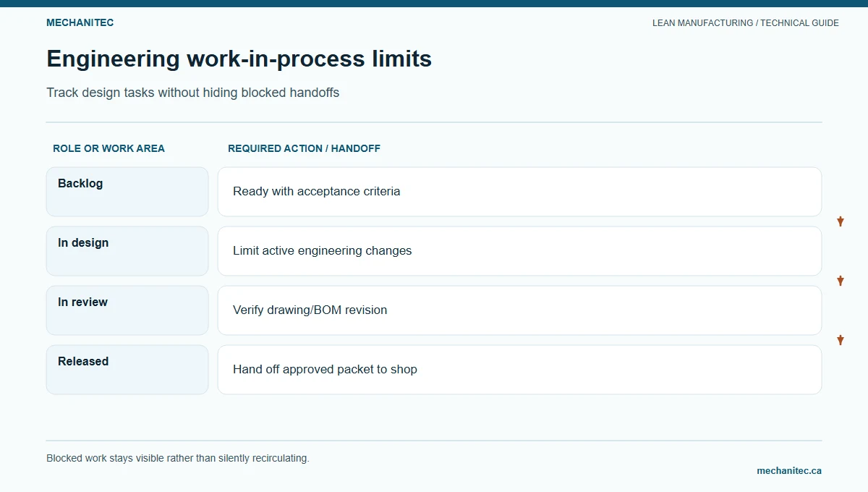Click Limit active engineering changes text
The height and width of the screenshot is (492, 868).
(x=323, y=251)
